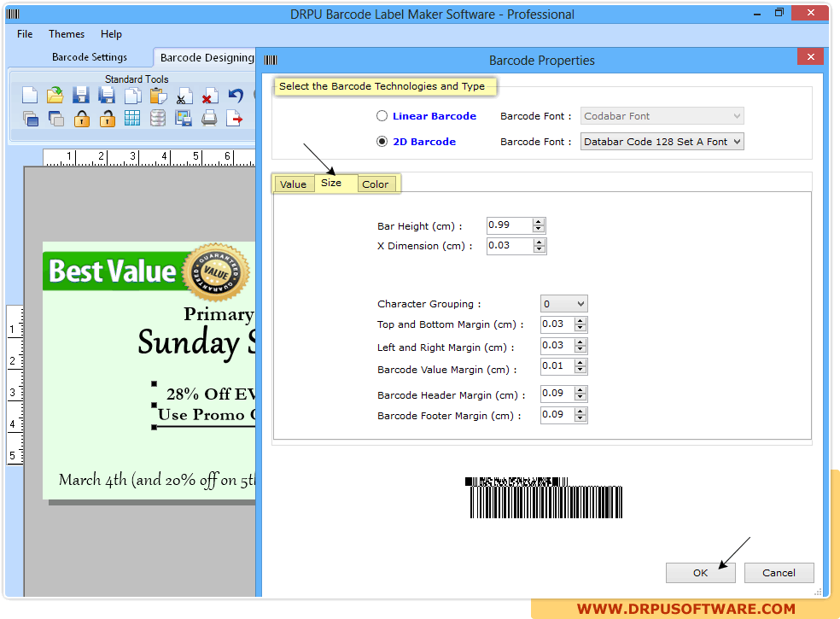The width and height of the screenshot is (840, 619).
Task: Click the Top and Bottom Margin field
Action: click(557, 324)
